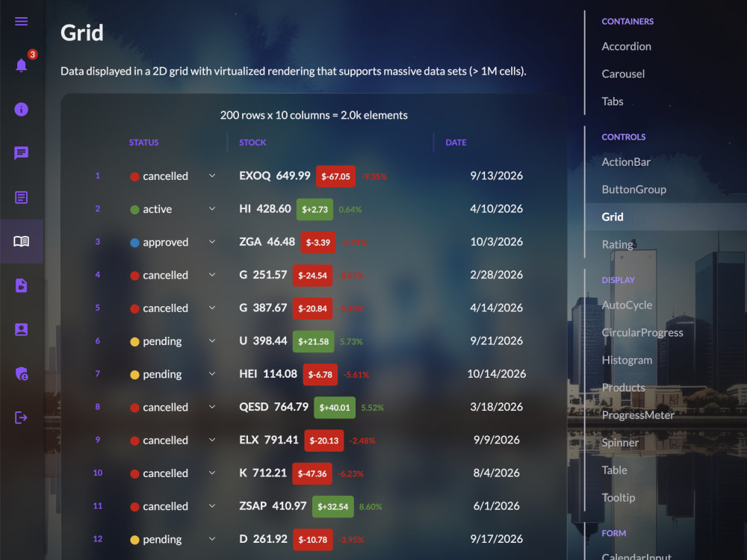Open notifications bell with 3 badge
Screen dimensions: 747x560
click(22, 65)
